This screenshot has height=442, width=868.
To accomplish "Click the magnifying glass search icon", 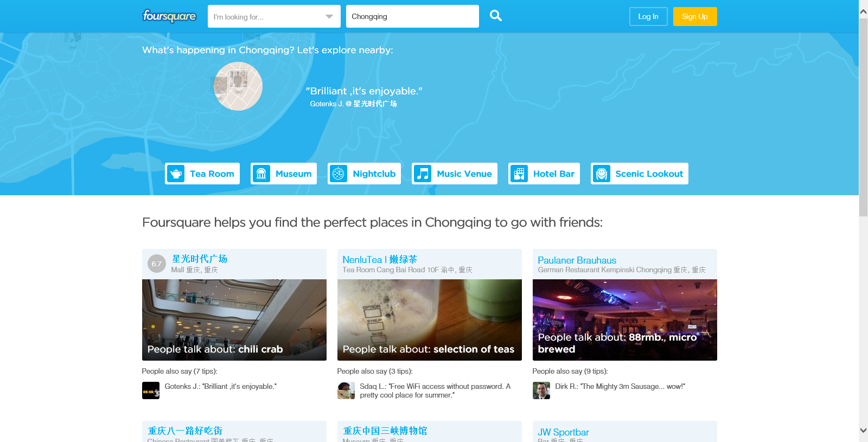I will click(x=496, y=16).
